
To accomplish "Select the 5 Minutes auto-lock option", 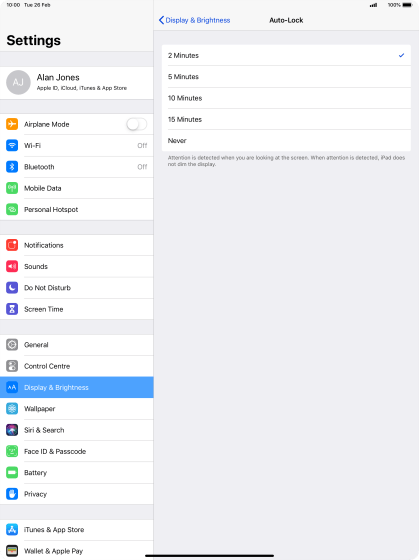I will 286,77.
